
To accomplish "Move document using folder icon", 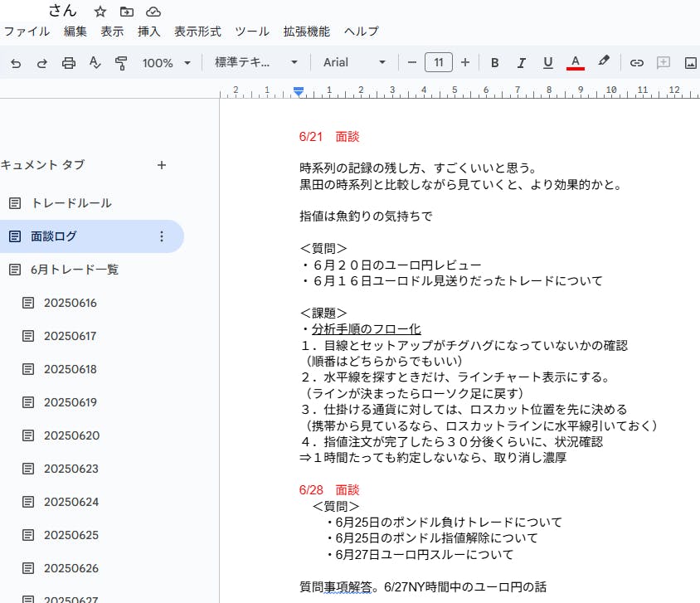I will (x=126, y=11).
